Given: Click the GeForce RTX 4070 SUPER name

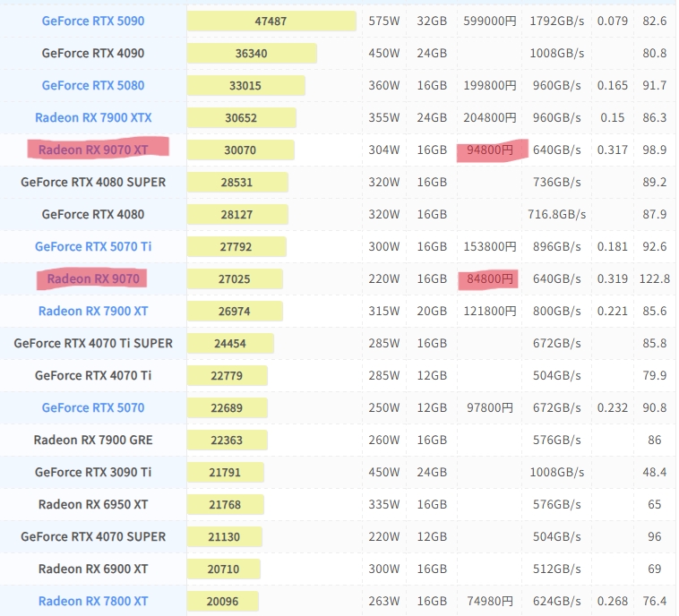Looking at the screenshot, I should pyautogui.click(x=93, y=537).
